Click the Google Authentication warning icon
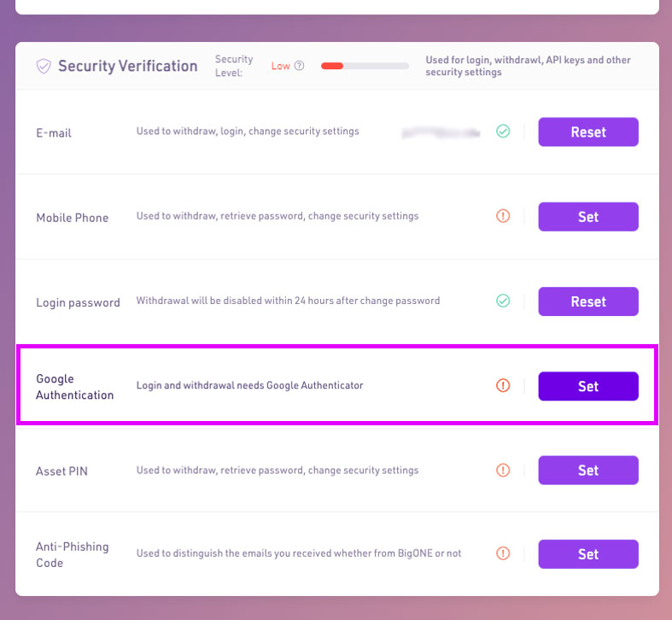672x620 pixels. [503, 385]
